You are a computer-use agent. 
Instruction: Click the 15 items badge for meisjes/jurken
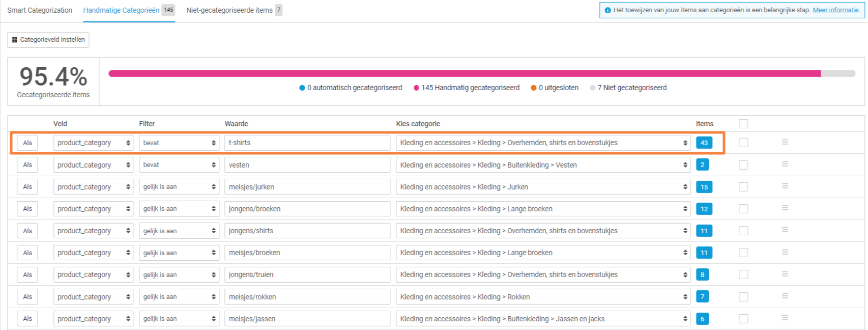704,187
